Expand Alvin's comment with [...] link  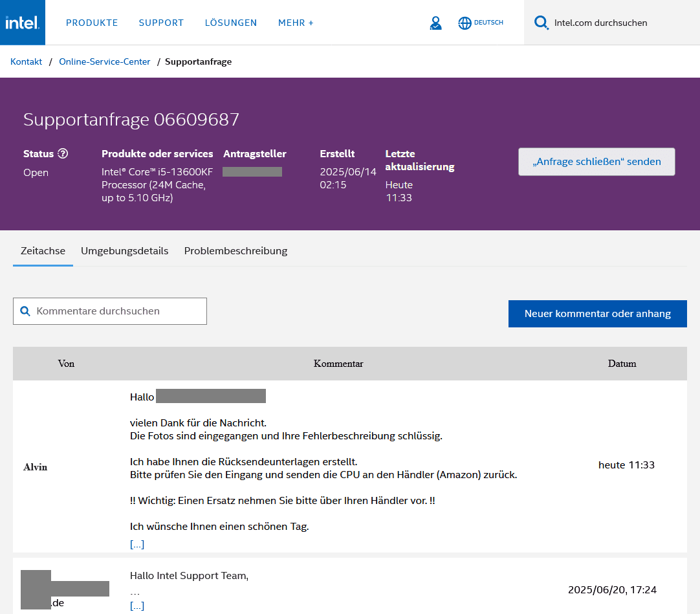pos(137,544)
